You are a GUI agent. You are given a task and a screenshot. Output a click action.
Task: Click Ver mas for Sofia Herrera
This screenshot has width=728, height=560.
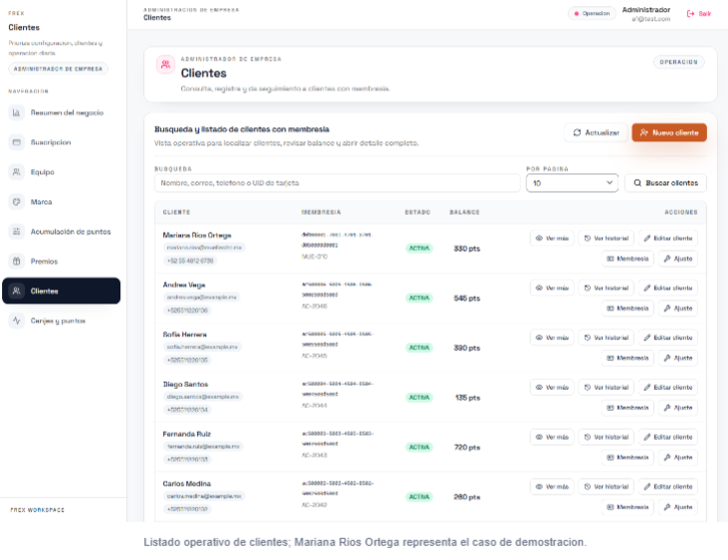(552, 337)
